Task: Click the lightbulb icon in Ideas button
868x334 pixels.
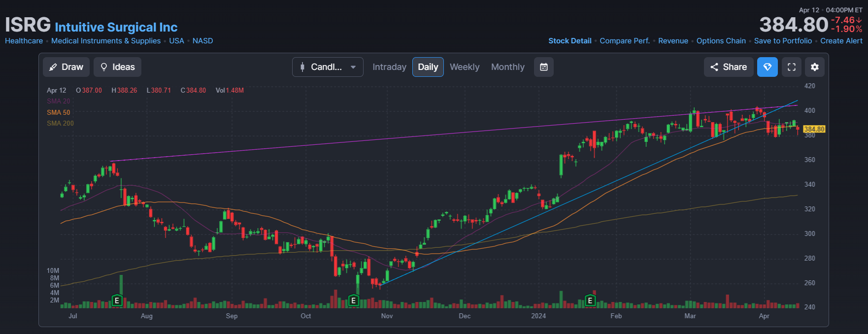Action: point(104,67)
